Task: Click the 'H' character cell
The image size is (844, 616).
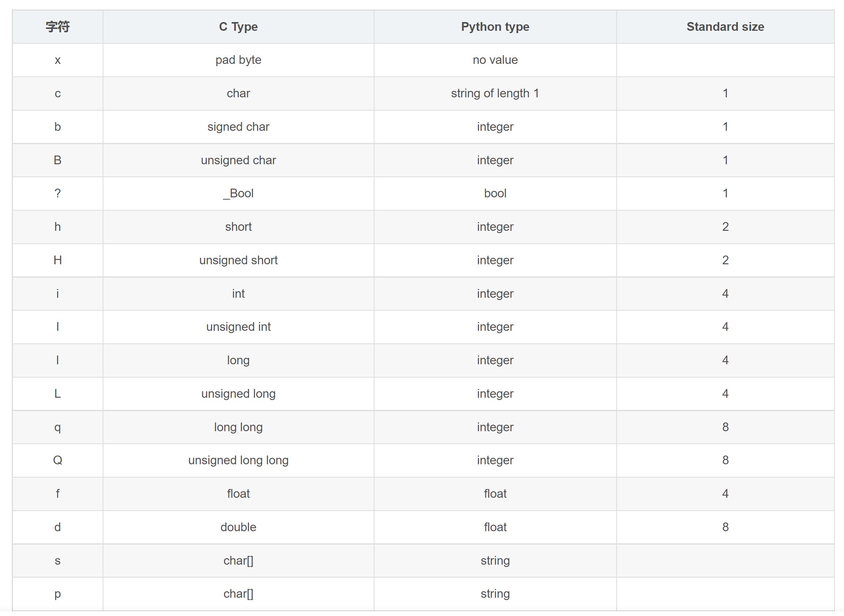Action: (x=57, y=260)
